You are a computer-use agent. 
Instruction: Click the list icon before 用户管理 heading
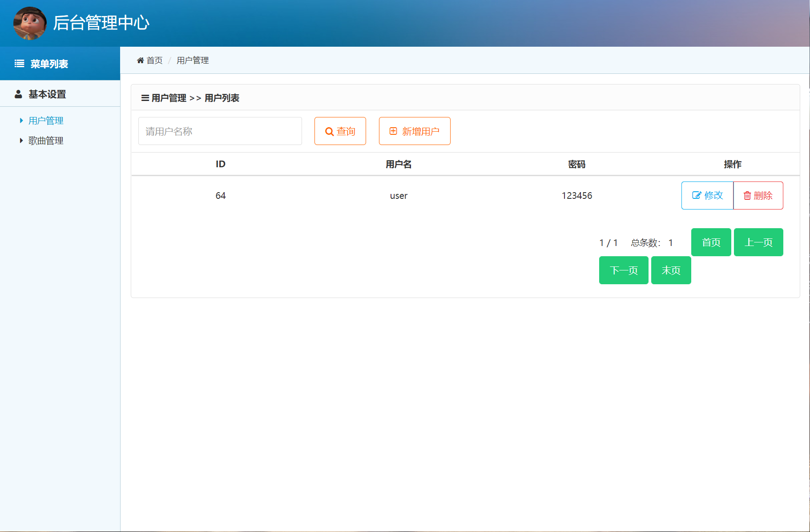tap(145, 98)
